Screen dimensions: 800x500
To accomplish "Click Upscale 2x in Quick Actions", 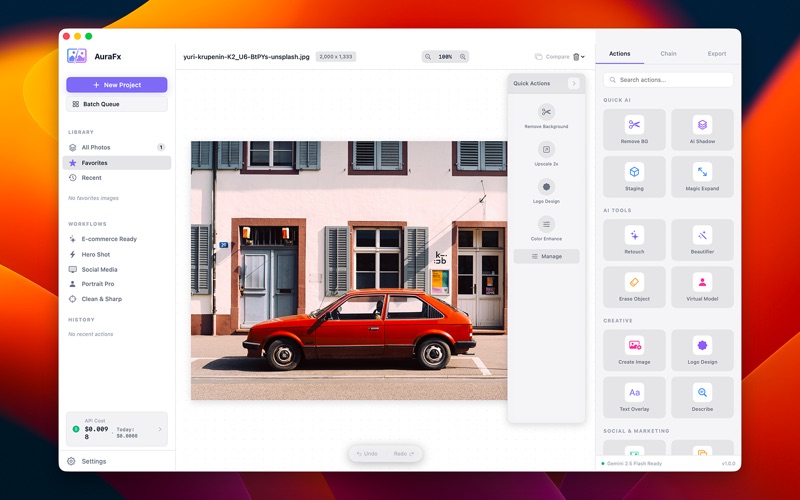I will coord(546,154).
